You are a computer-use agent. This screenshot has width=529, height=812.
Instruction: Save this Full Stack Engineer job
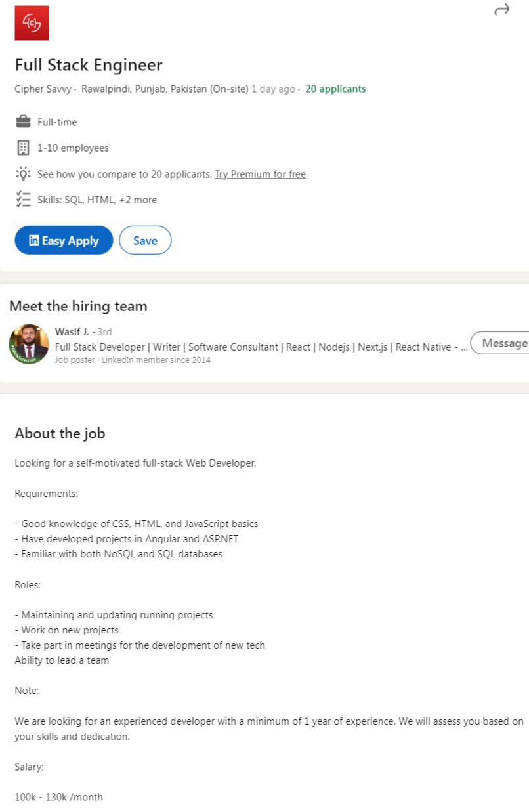tap(145, 241)
